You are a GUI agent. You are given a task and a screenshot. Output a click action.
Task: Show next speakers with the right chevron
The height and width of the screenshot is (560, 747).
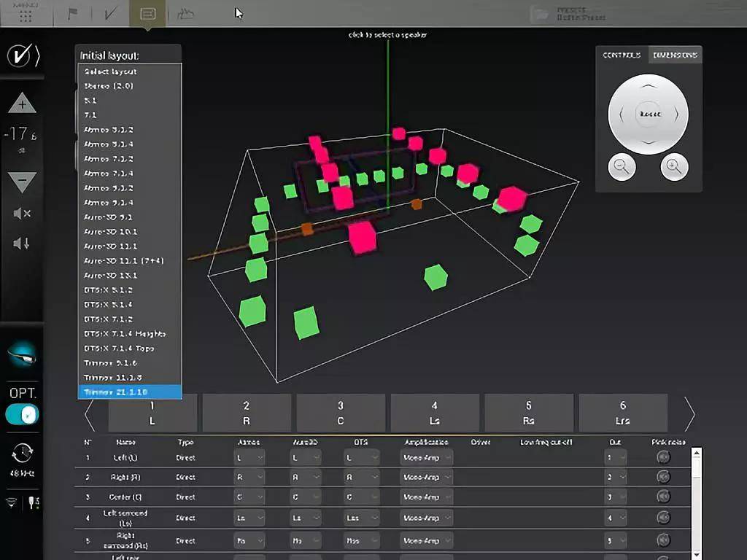(x=688, y=414)
